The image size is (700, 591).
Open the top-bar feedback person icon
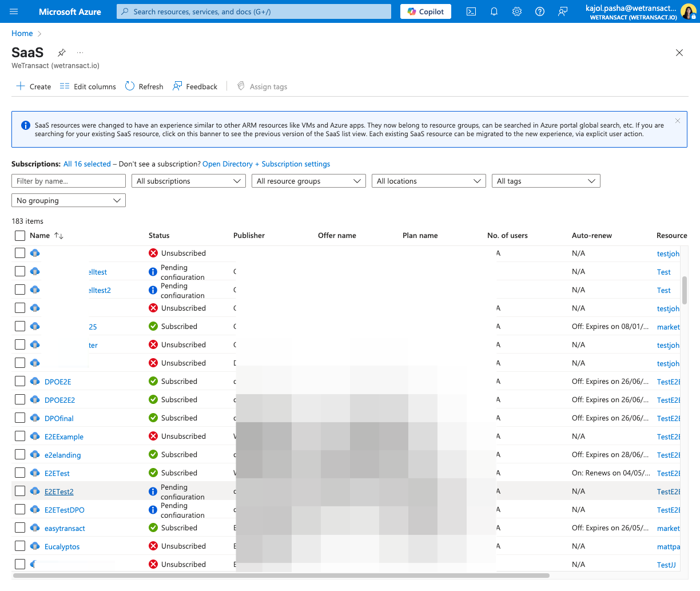click(x=563, y=11)
